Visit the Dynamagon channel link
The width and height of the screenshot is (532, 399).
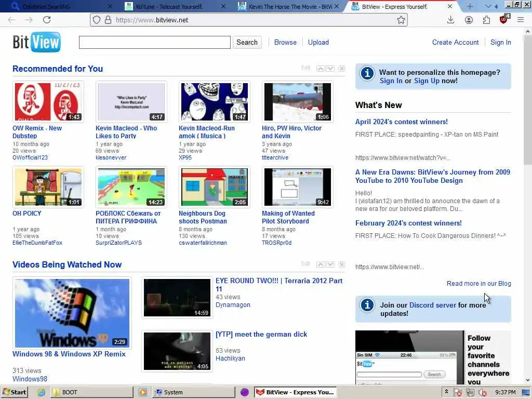[233, 305]
